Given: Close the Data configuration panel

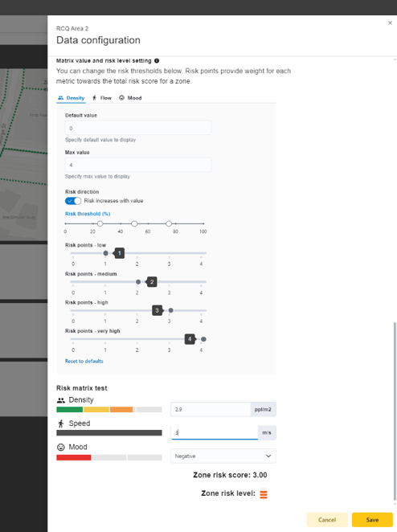Looking at the screenshot, I should pyautogui.click(x=390, y=23).
